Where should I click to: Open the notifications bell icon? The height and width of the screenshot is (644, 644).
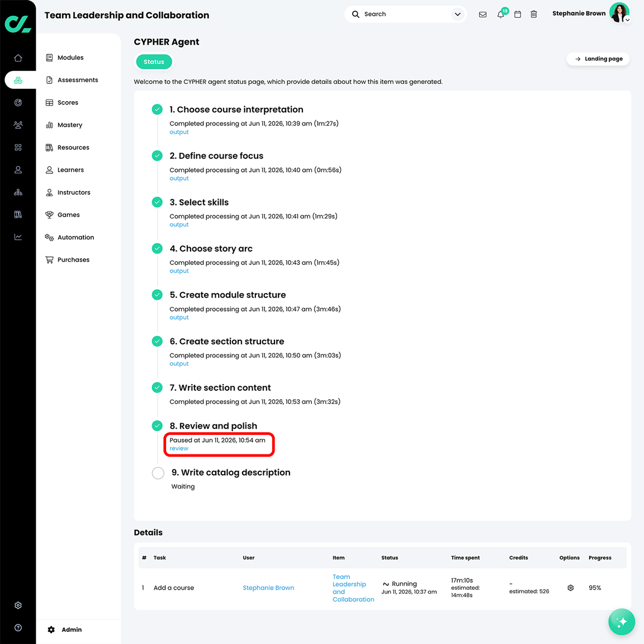click(x=500, y=15)
